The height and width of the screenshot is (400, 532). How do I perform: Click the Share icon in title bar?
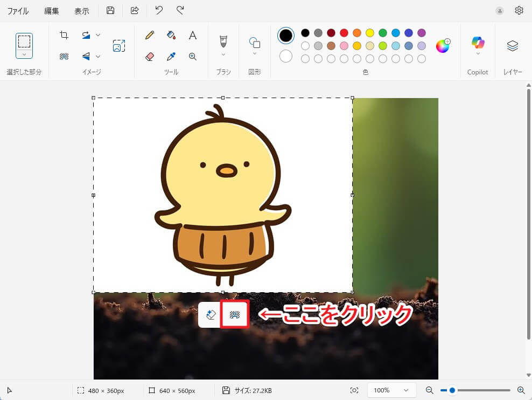pyautogui.click(x=135, y=11)
